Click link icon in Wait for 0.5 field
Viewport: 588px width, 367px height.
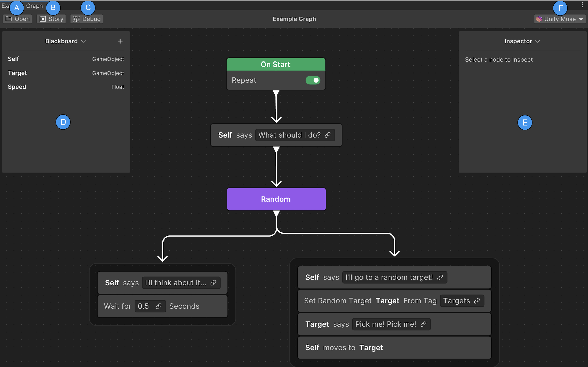159,306
